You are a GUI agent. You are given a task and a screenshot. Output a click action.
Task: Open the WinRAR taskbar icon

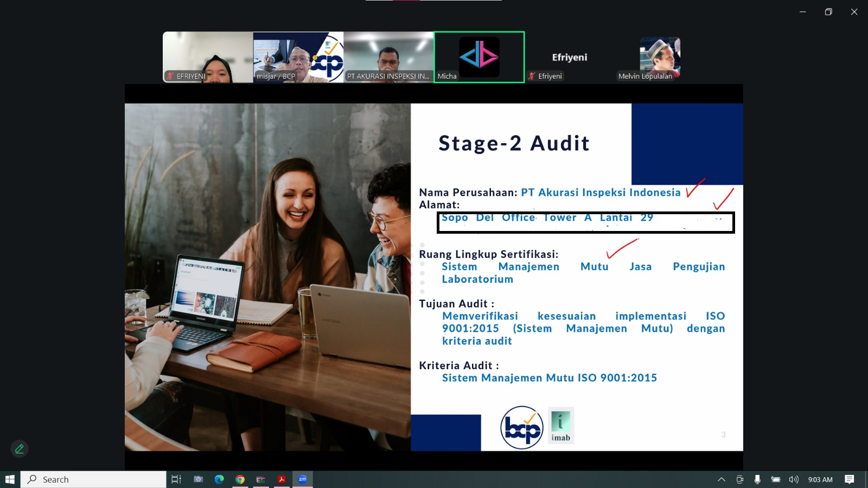[x=261, y=479]
